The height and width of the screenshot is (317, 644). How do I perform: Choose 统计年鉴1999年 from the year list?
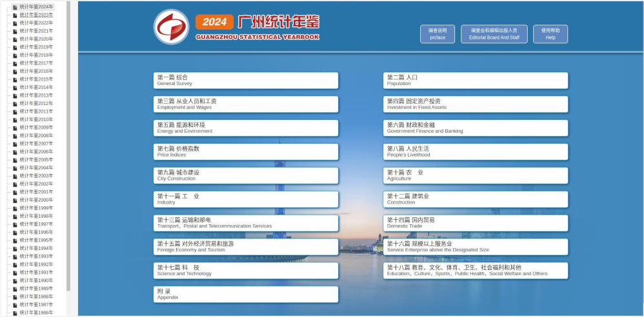coord(36,208)
